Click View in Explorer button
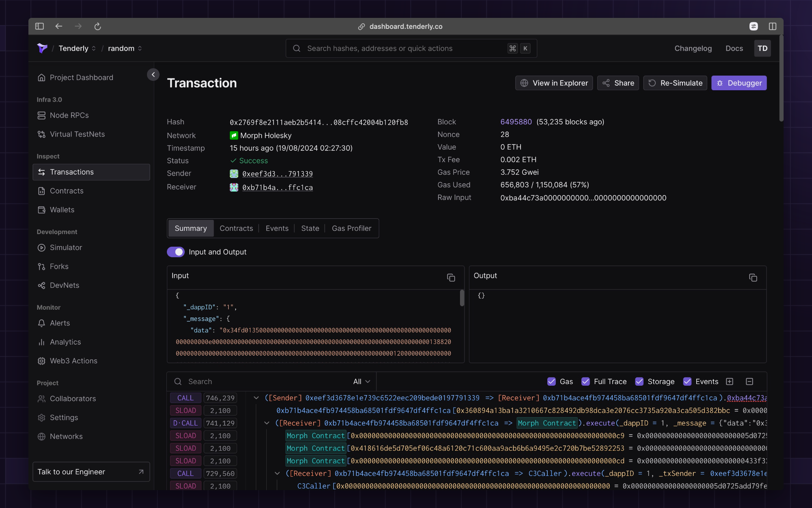 [x=554, y=83]
